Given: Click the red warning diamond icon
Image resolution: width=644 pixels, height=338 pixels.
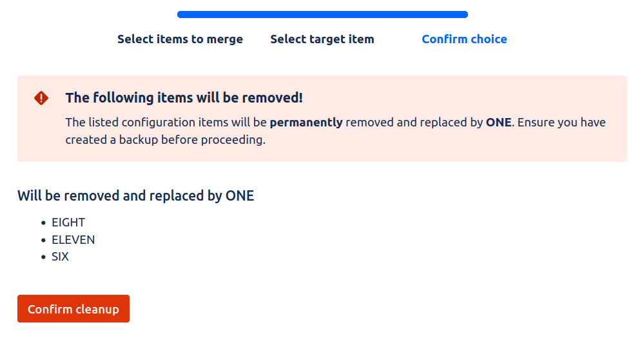Looking at the screenshot, I should [41, 98].
